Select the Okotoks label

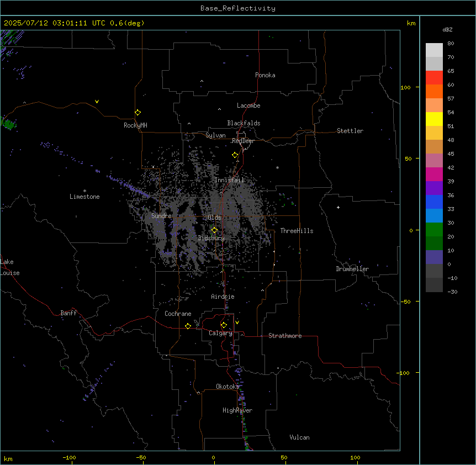click(228, 387)
